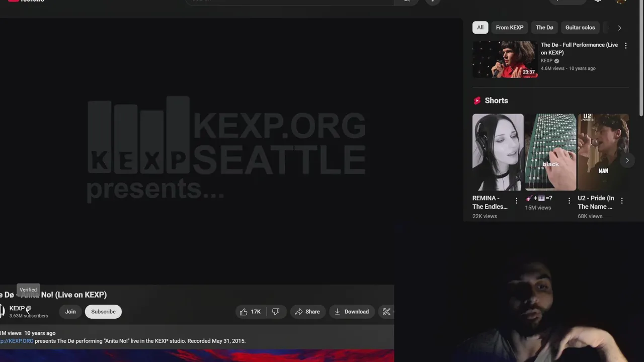This screenshot has width=644, height=362.
Task: Click the U2 - Pride (In The Name ... short title
Action: pos(596,202)
